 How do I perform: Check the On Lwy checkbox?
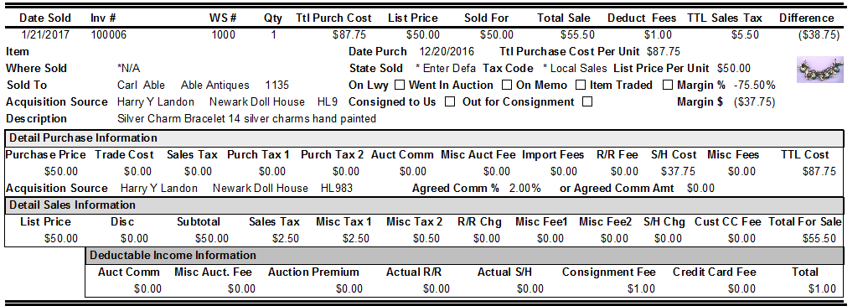point(399,86)
